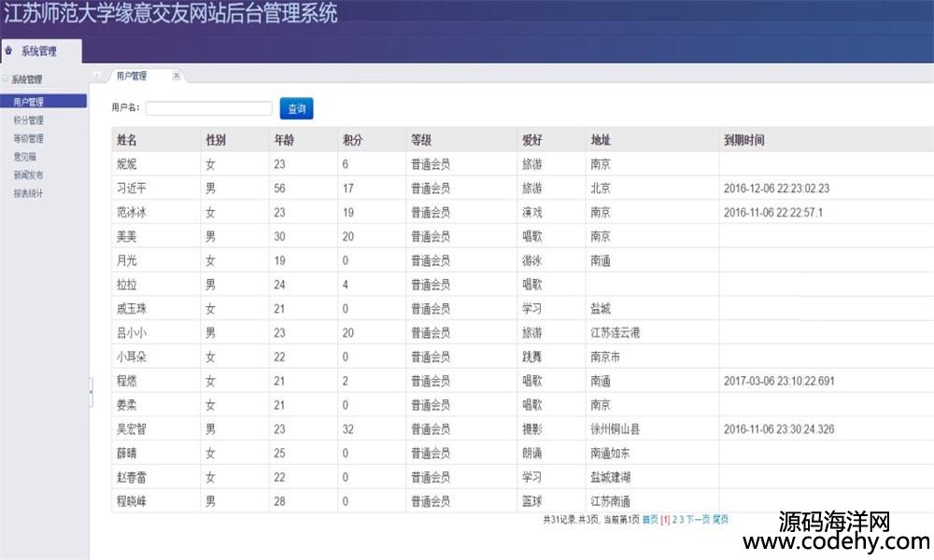Image resolution: width=934 pixels, height=560 pixels.
Task: Click expiry date 2016-11-06 23:30:24.326
Action: [x=779, y=429]
